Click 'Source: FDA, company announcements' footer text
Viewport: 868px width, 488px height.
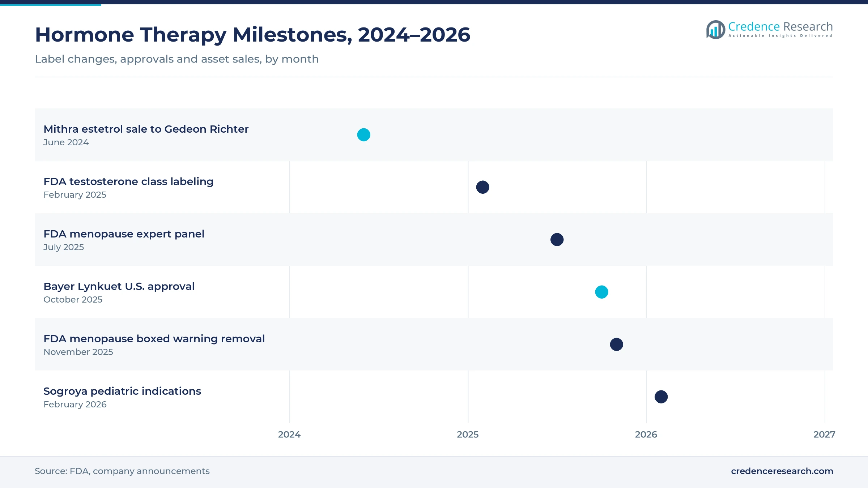[x=122, y=471]
